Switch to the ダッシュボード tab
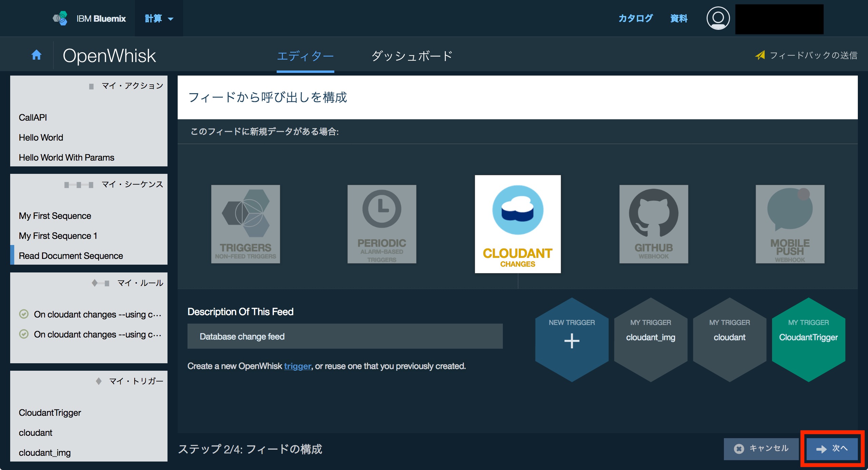The width and height of the screenshot is (868, 470). [x=412, y=56]
